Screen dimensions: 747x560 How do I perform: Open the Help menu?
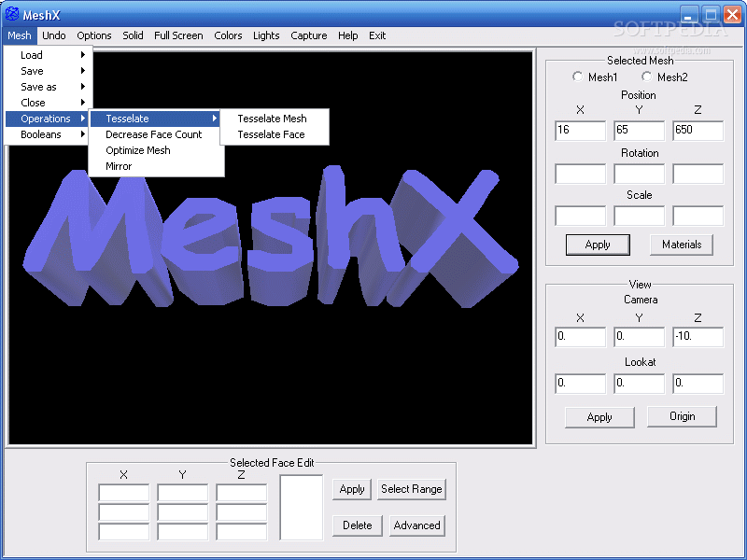click(x=347, y=35)
